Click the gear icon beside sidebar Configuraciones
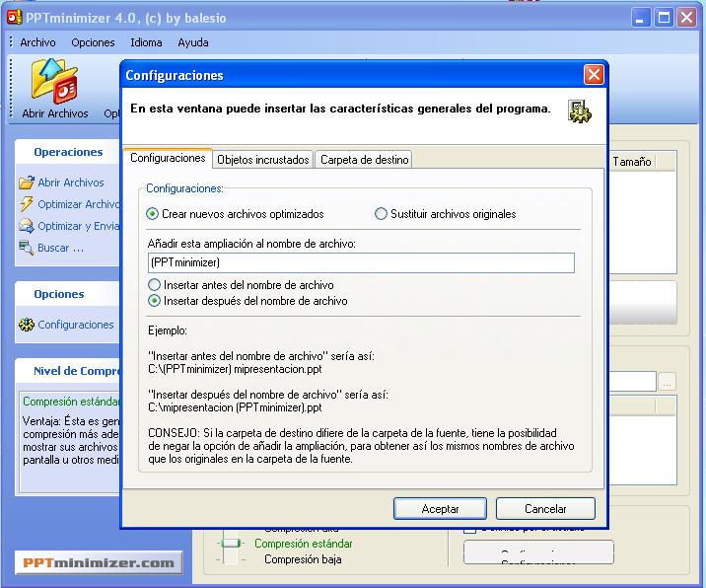 [27, 325]
